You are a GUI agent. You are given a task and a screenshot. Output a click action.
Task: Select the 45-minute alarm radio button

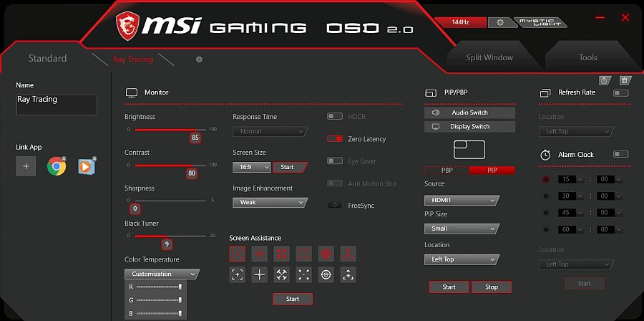point(546,213)
